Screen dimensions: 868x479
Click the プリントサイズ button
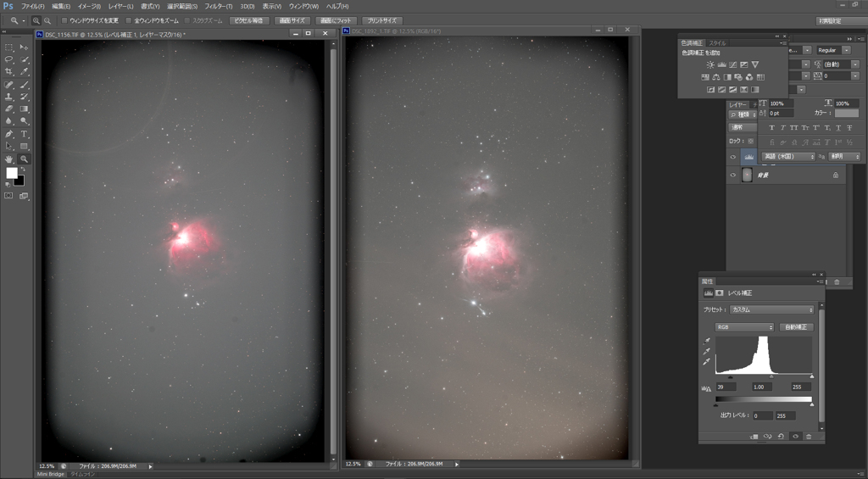pos(381,20)
